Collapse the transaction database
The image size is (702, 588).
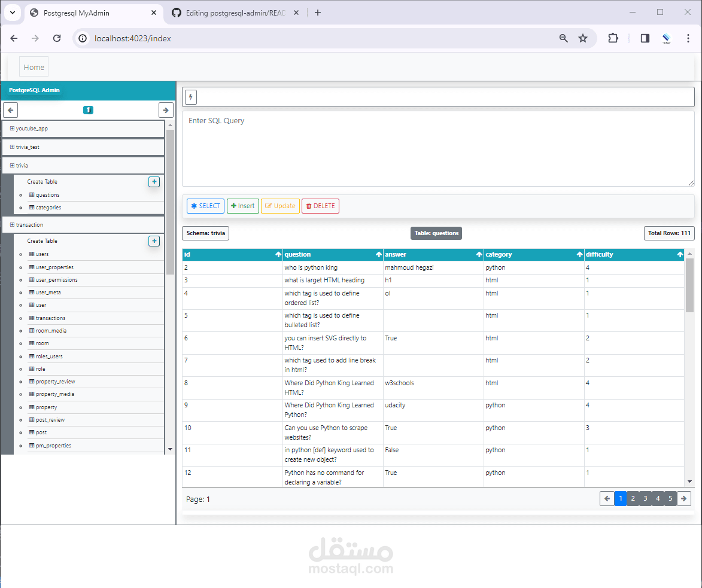tap(12, 225)
